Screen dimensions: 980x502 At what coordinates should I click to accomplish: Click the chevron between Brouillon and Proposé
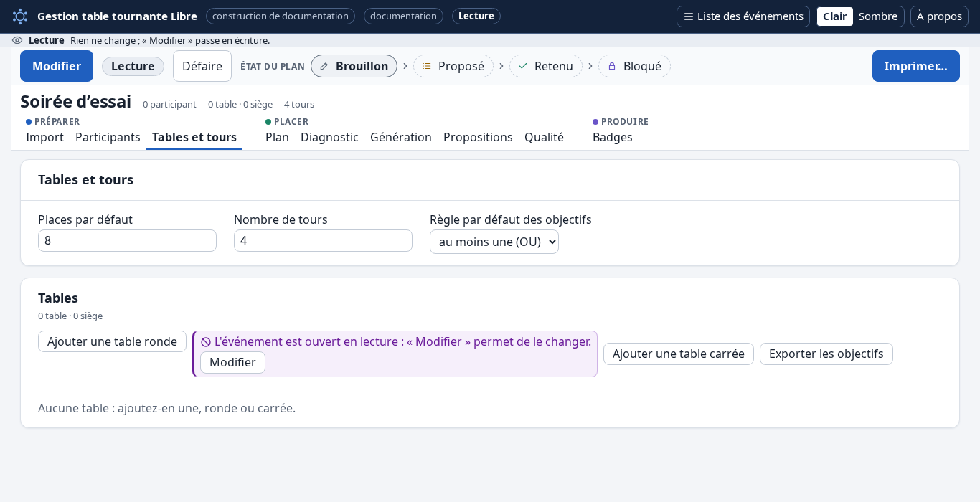click(x=405, y=66)
